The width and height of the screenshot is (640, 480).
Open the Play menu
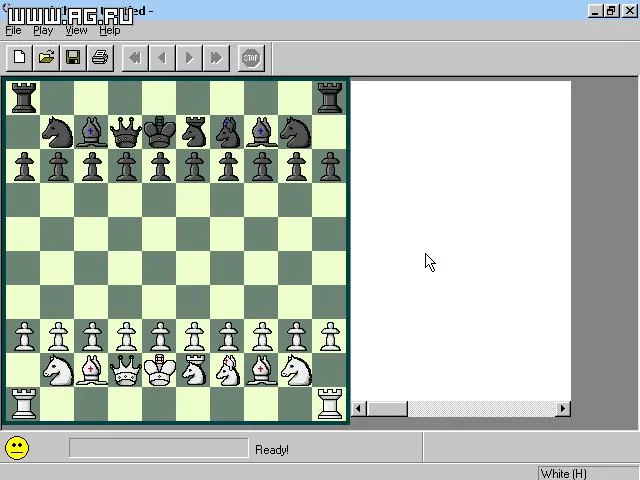(43, 31)
